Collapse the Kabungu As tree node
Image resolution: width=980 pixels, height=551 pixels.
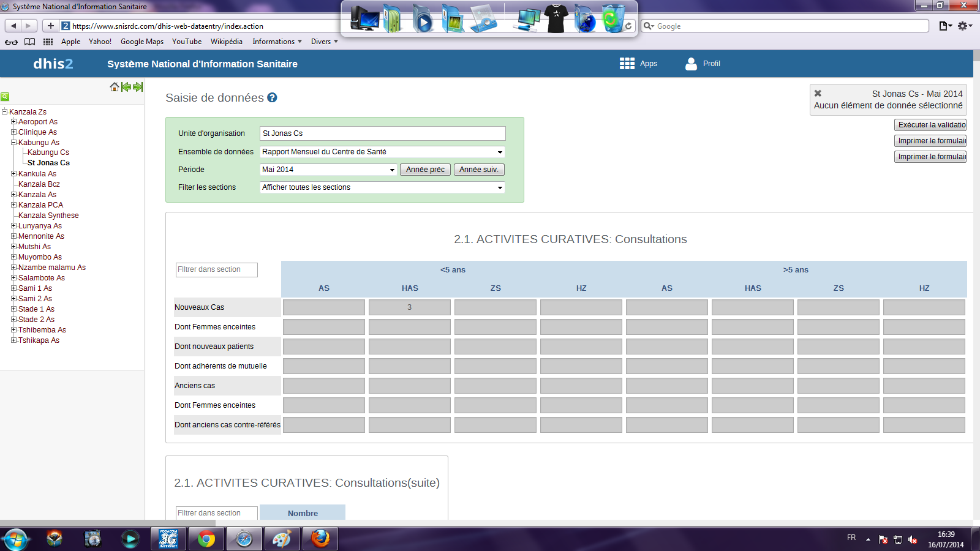pos(13,143)
